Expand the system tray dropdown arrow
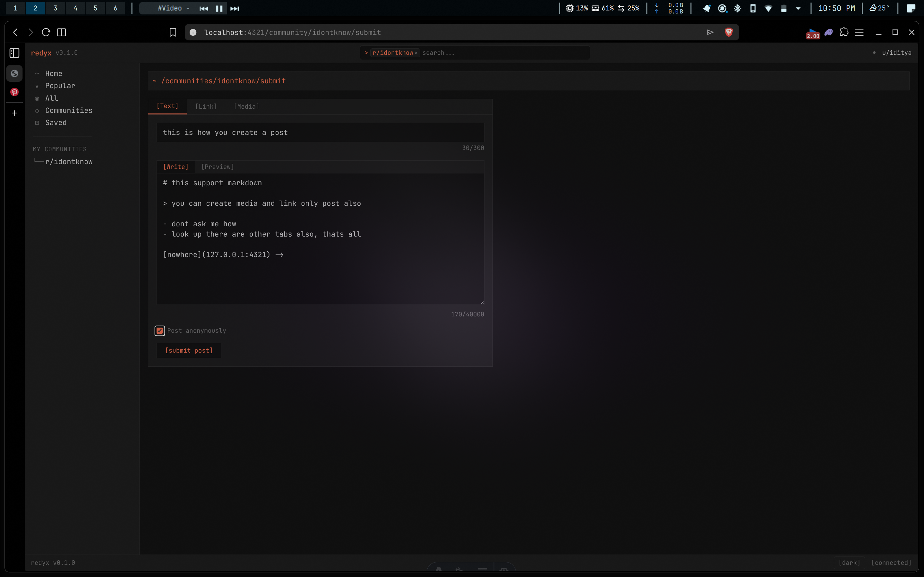The height and width of the screenshot is (577, 924). pyautogui.click(x=798, y=8)
